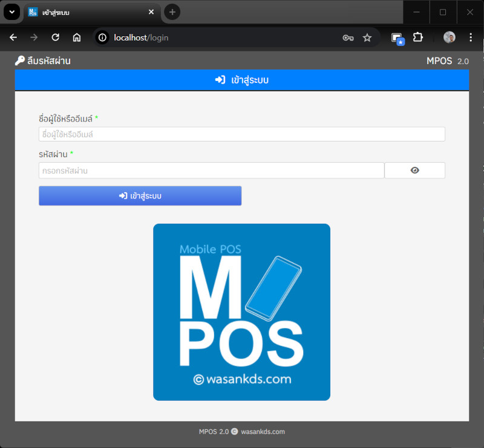Reload the page using browser refresh icon

pyautogui.click(x=55, y=37)
